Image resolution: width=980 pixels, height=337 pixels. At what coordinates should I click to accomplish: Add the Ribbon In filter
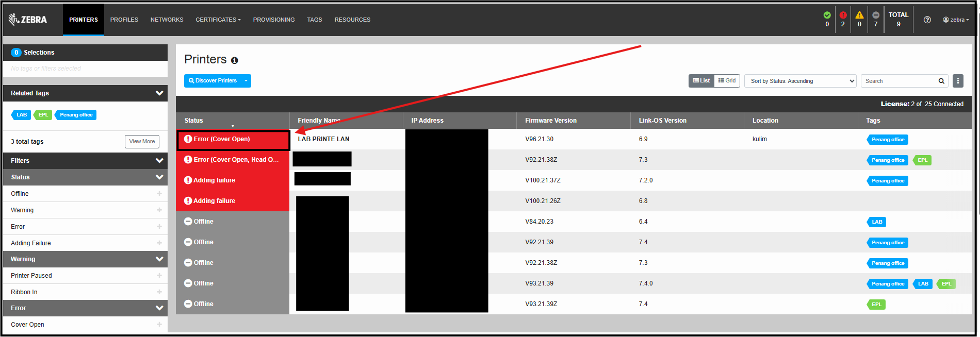[159, 292]
